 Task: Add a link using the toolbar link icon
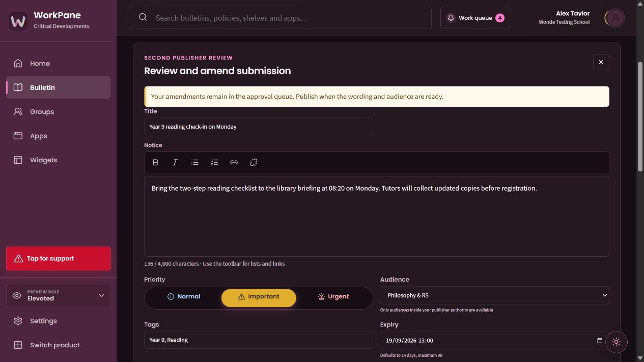coord(234,162)
